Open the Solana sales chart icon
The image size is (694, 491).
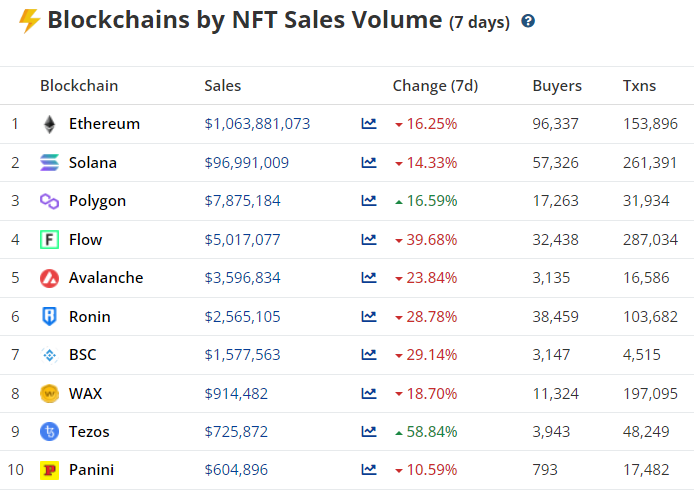coord(369,162)
